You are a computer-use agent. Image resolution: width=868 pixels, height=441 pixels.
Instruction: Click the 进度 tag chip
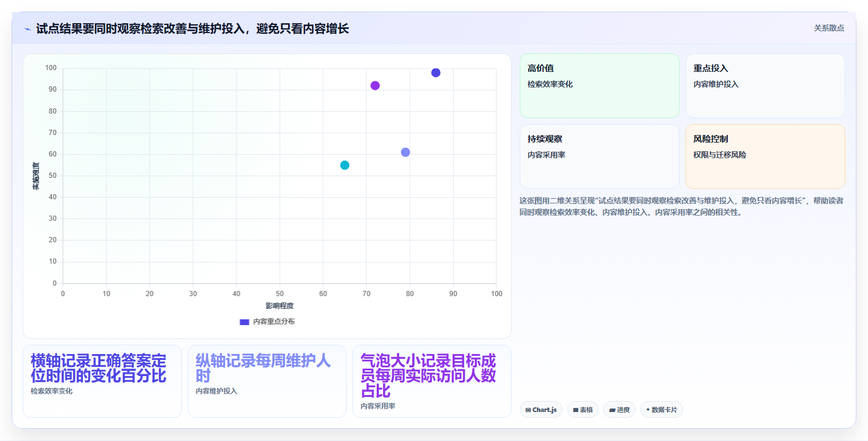pos(619,410)
